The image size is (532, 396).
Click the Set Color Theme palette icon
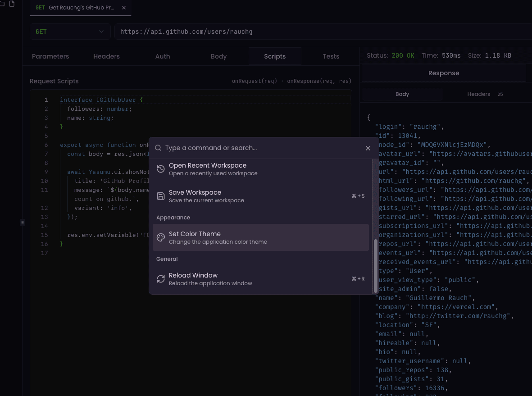coord(161,237)
